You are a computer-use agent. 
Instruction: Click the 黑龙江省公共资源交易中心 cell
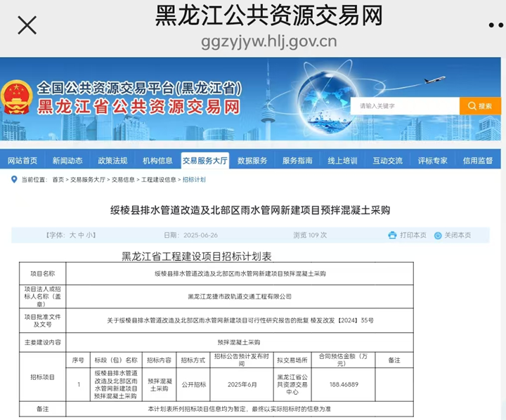292,384
